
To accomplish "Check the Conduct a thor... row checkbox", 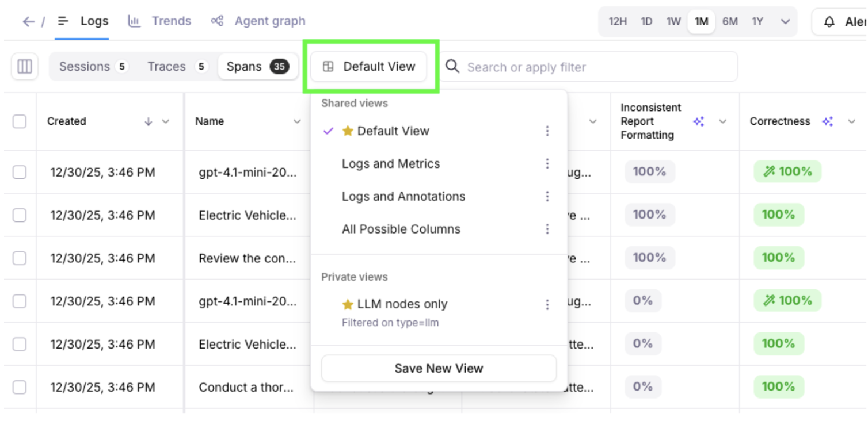I will point(20,388).
